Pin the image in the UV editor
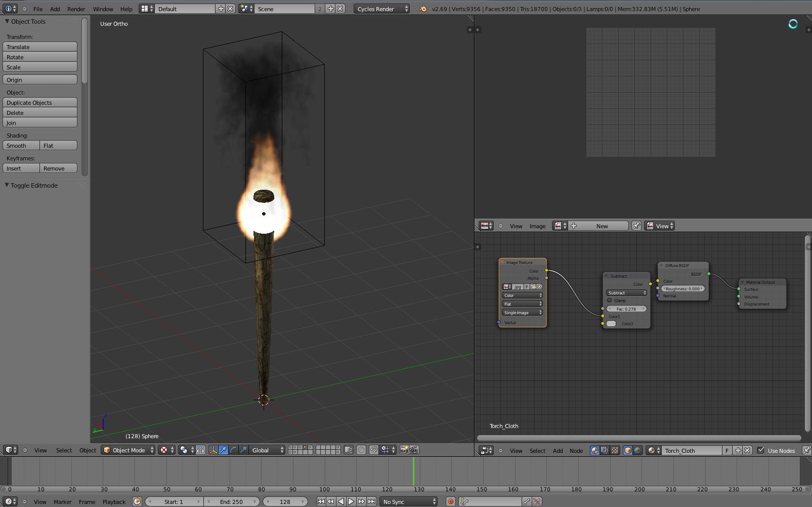 tap(636, 226)
